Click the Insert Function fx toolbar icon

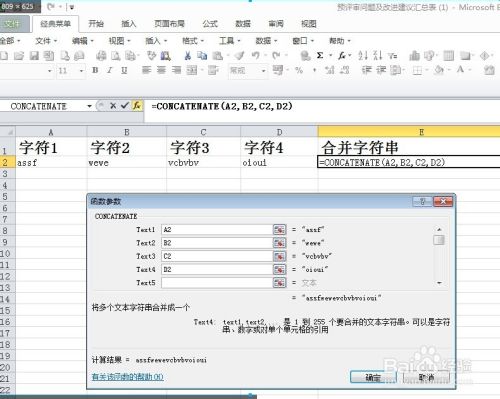point(342,56)
